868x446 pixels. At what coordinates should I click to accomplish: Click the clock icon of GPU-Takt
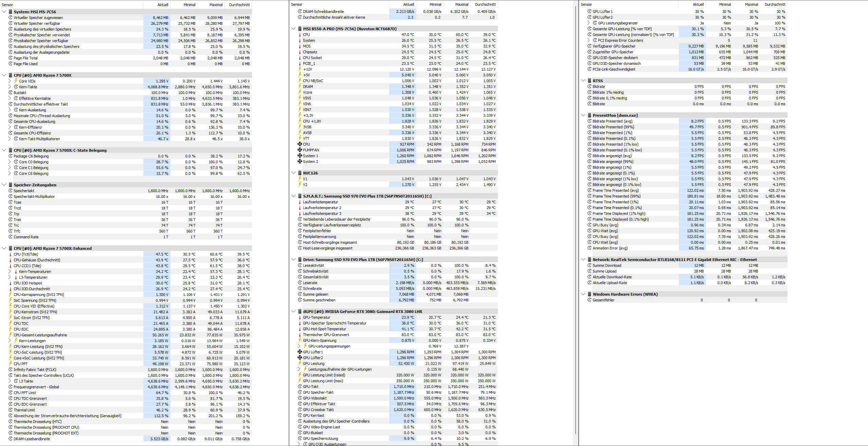300,387
